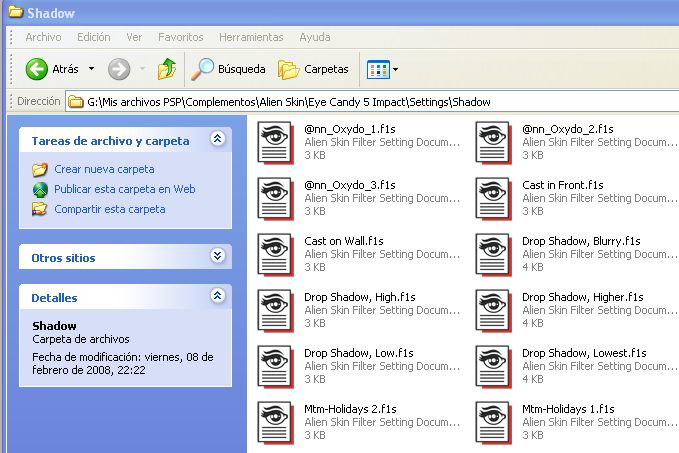Click the Dirección address path field

click(372, 102)
